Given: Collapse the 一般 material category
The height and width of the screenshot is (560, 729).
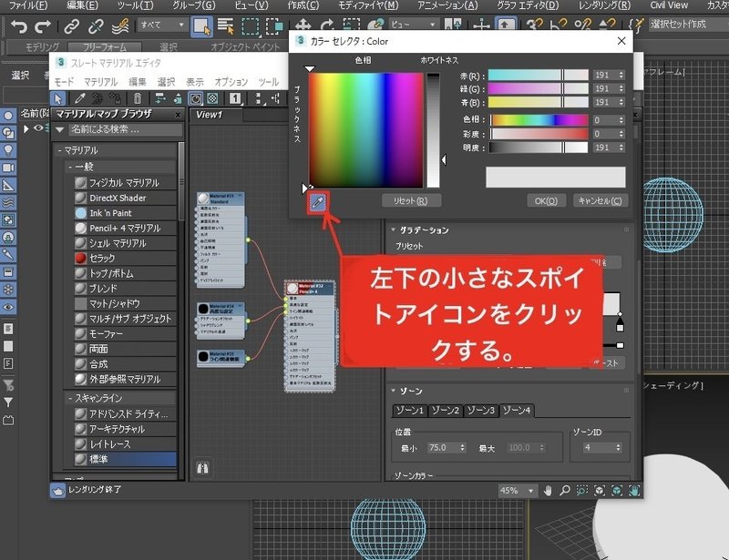Looking at the screenshot, I should click(70, 167).
